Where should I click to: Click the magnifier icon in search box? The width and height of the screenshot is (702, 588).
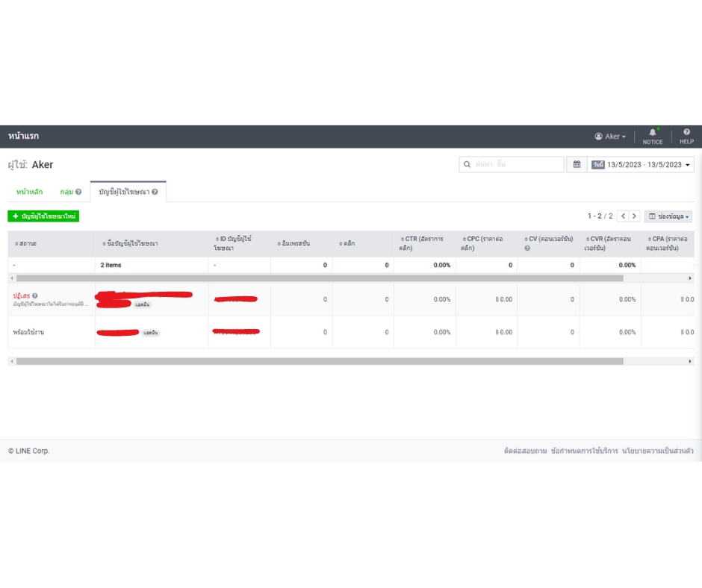pos(467,165)
